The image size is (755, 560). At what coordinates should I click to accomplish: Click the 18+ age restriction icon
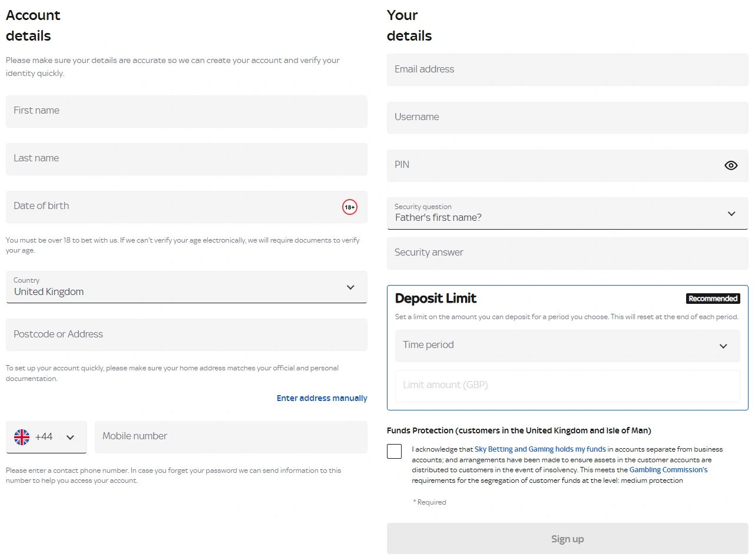pyautogui.click(x=350, y=207)
